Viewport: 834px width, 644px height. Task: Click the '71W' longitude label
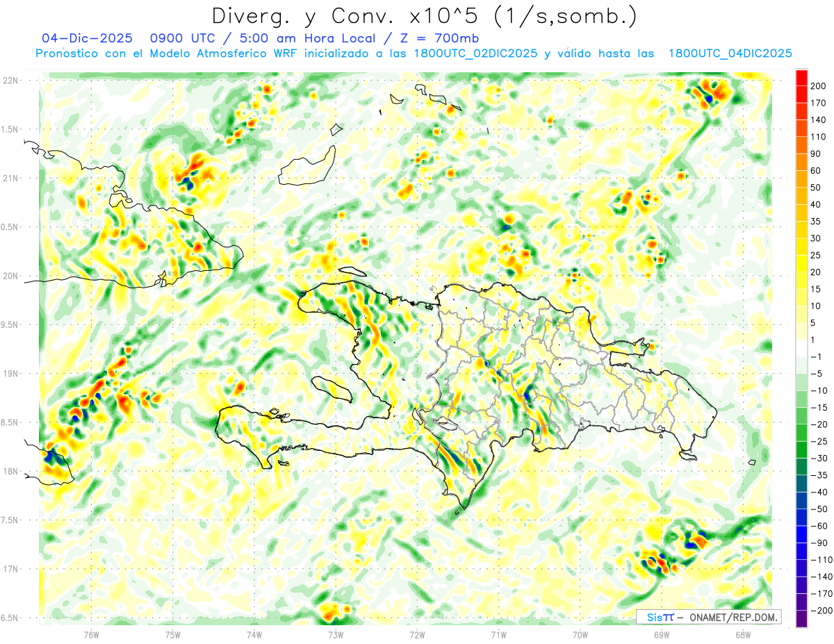(x=498, y=634)
